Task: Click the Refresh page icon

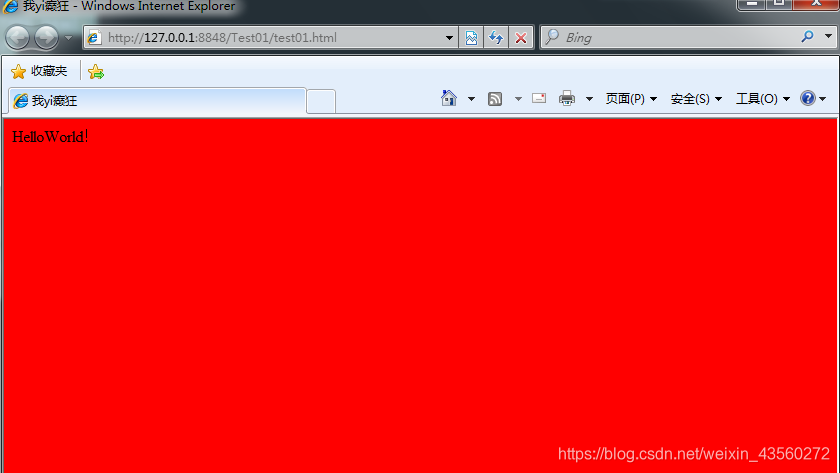Action: tap(496, 38)
